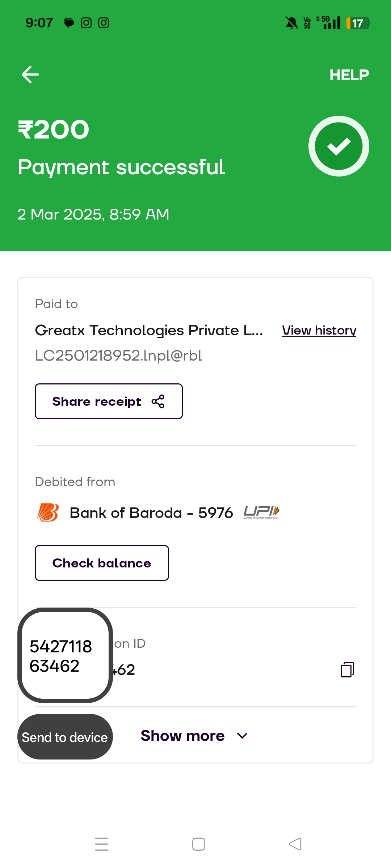Viewport: 391px width, 868px height.
Task: Tap the Bank of Baroda logo
Action: point(48,512)
